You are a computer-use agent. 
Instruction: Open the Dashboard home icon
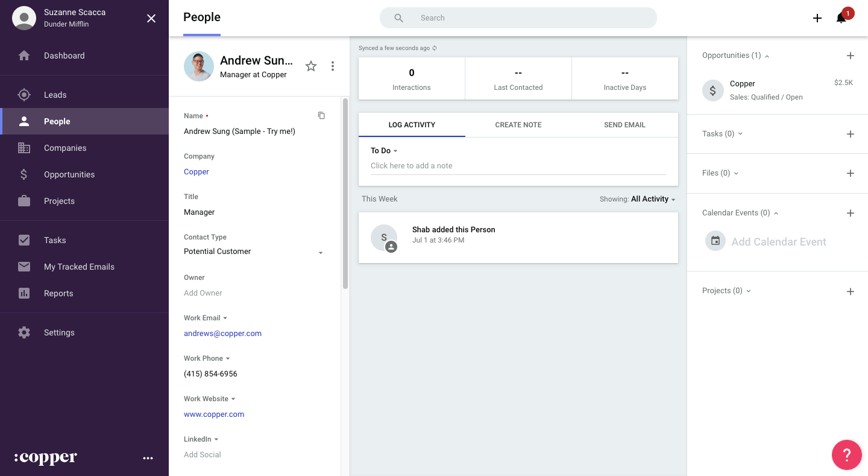pos(24,56)
